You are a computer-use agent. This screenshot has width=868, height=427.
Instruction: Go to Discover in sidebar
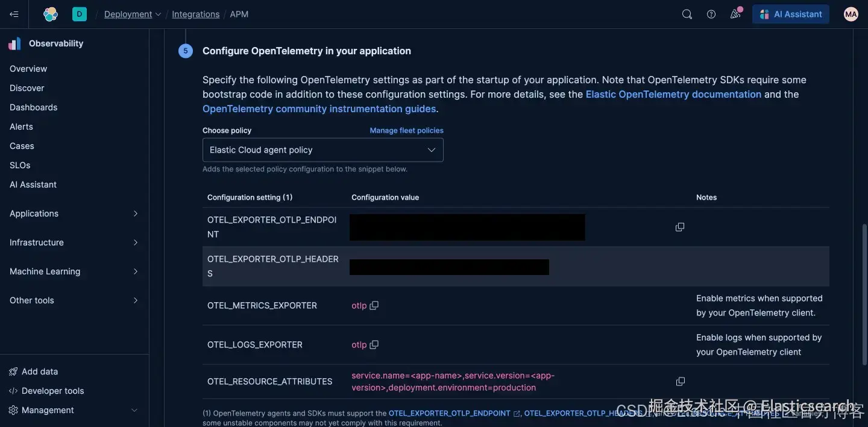[x=27, y=88]
